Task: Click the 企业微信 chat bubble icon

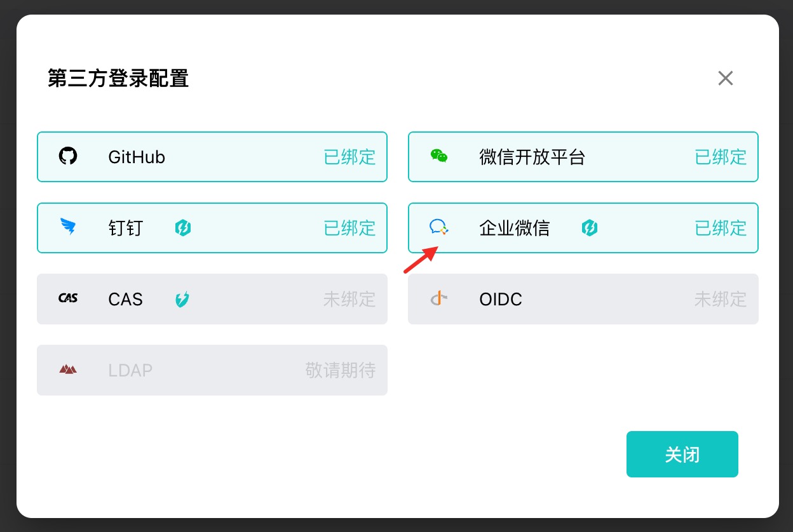Action: pos(439,227)
